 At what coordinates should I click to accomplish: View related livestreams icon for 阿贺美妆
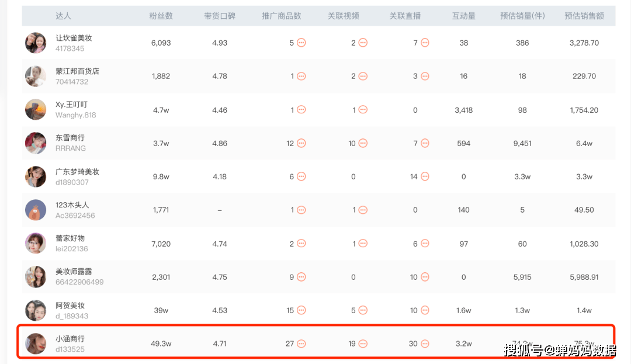pos(425,310)
